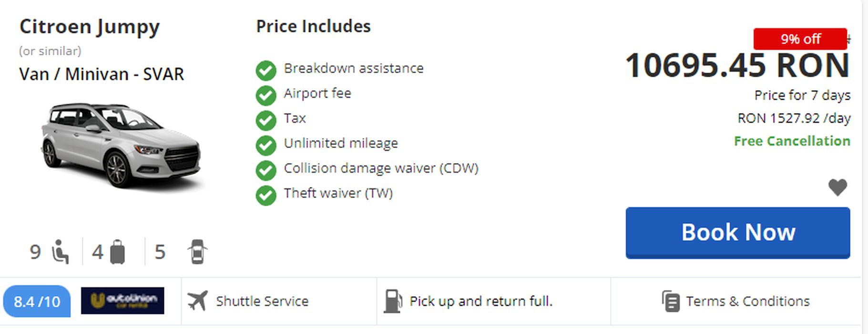Viewport: 868px width, 334px height.
Task: Click the airplane shuttle service icon
Action: pos(197,301)
